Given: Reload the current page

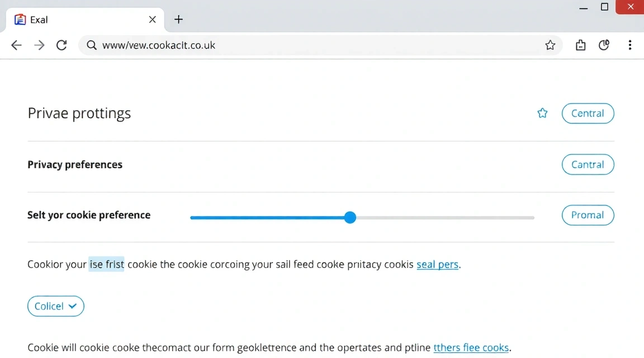Looking at the screenshot, I should pyautogui.click(x=62, y=45).
